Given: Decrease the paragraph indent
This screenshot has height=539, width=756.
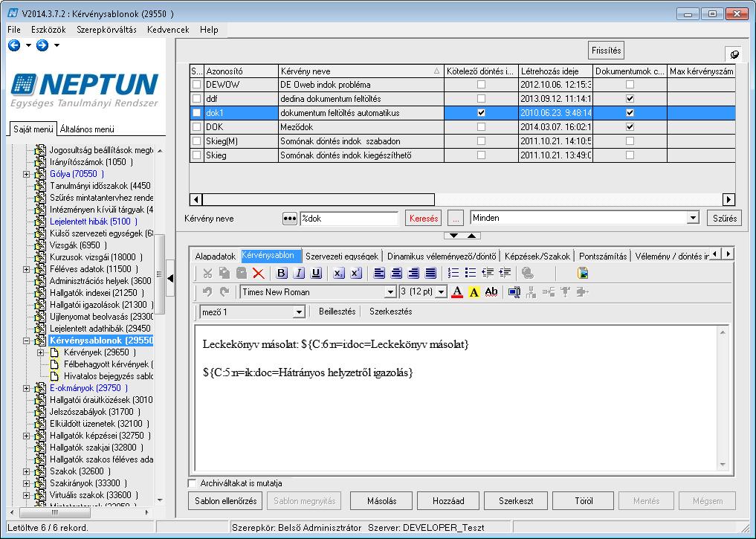Looking at the screenshot, I should pyautogui.click(x=488, y=274).
